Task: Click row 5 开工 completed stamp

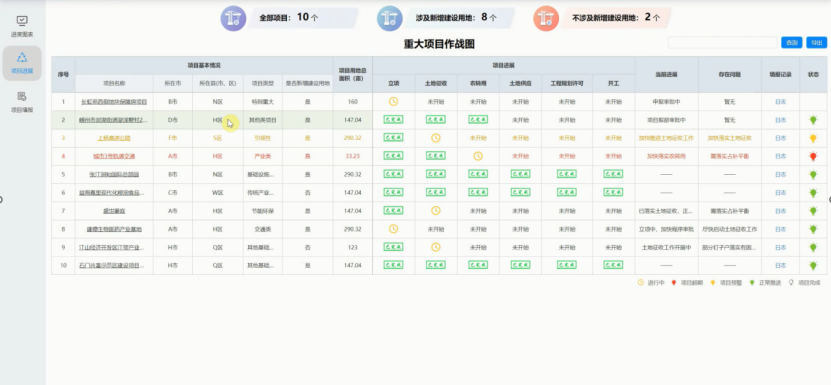Action: click(613, 174)
